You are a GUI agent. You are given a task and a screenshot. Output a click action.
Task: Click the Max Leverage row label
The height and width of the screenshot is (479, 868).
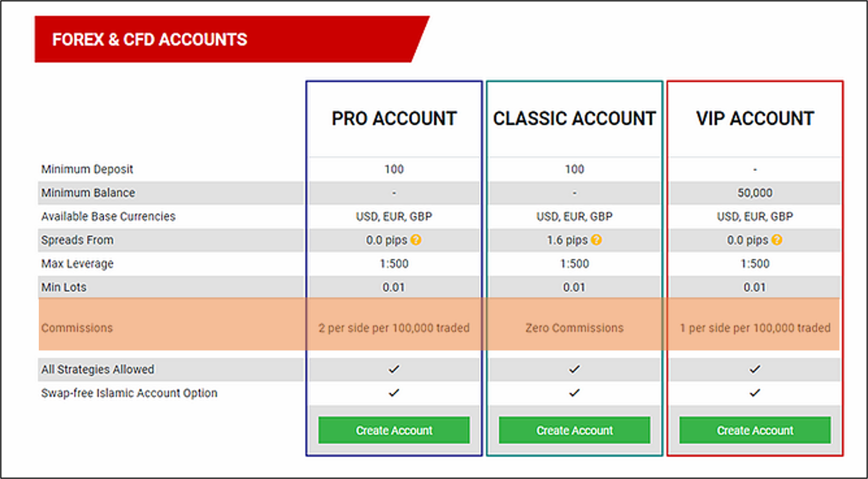tap(77, 264)
